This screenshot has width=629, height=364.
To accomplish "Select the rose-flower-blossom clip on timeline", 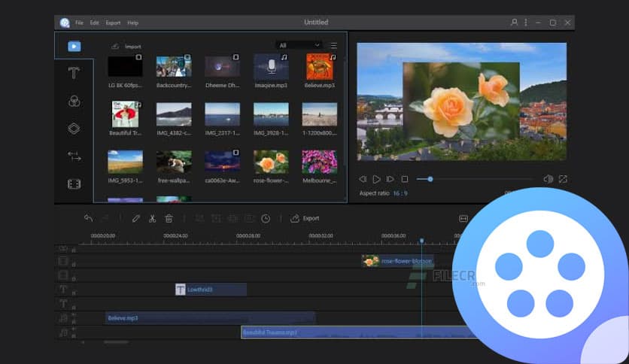I will click(x=397, y=261).
